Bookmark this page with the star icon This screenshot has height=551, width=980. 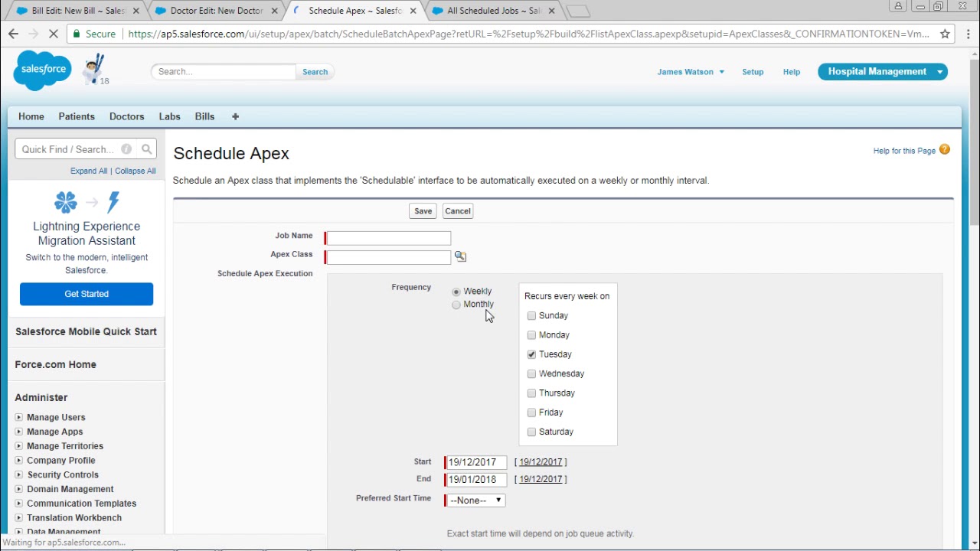point(945,34)
